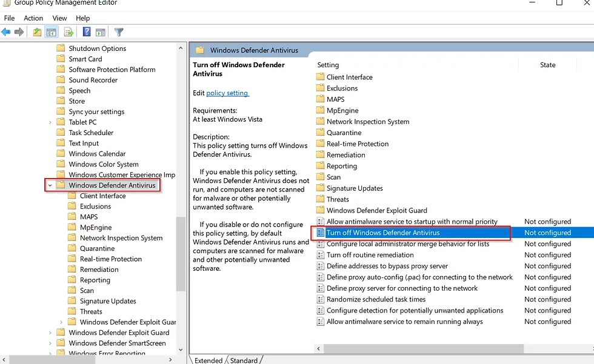Select Task Scheduler in the tree

[91, 133]
